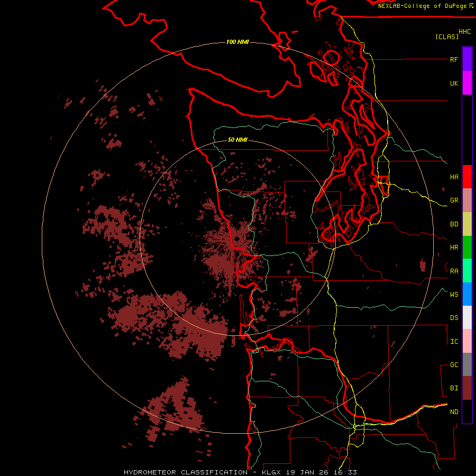Click the HR legend label
This screenshot has width=476, height=476.
coord(454,248)
